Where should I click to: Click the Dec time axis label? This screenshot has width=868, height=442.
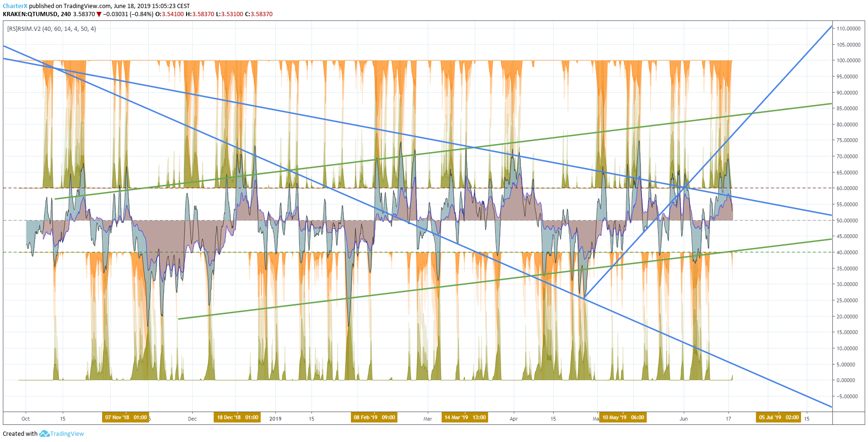pos(192,419)
